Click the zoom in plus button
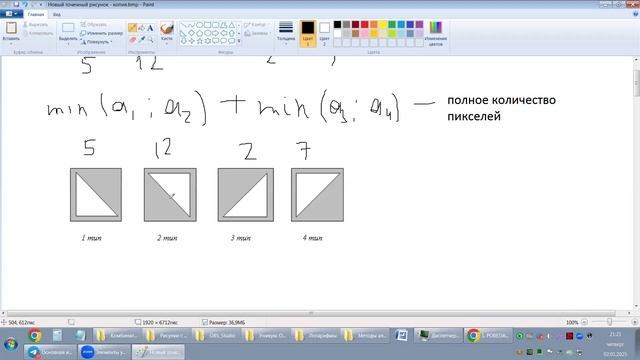 click(x=635, y=322)
